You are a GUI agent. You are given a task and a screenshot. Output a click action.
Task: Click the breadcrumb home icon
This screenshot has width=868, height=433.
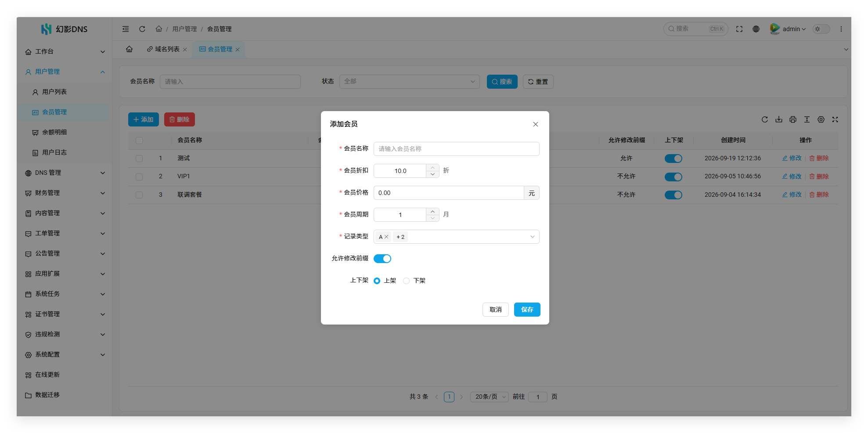tap(158, 29)
